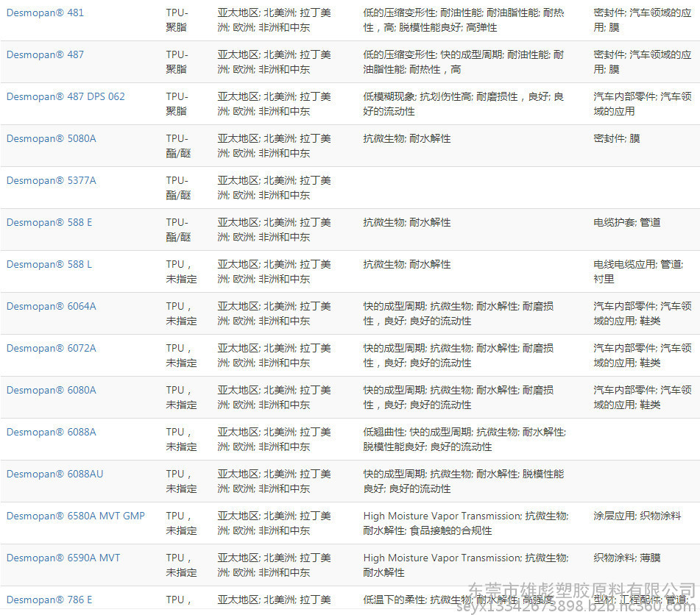The width and height of the screenshot is (700, 615).
Task: Select '抗微生物; 耐水解性' in the Desmopan® 5080A row
Action: 407,139
